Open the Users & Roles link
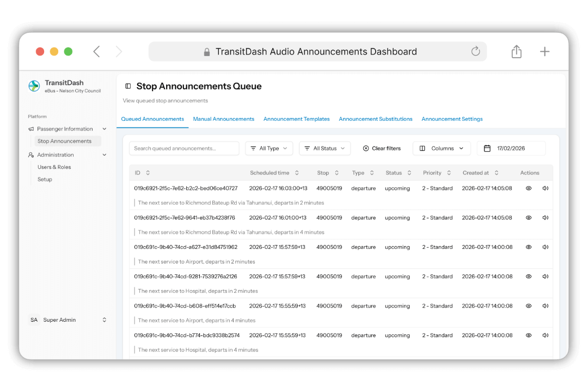The width and height of the screenshot is (588, 392). (53, 167)
